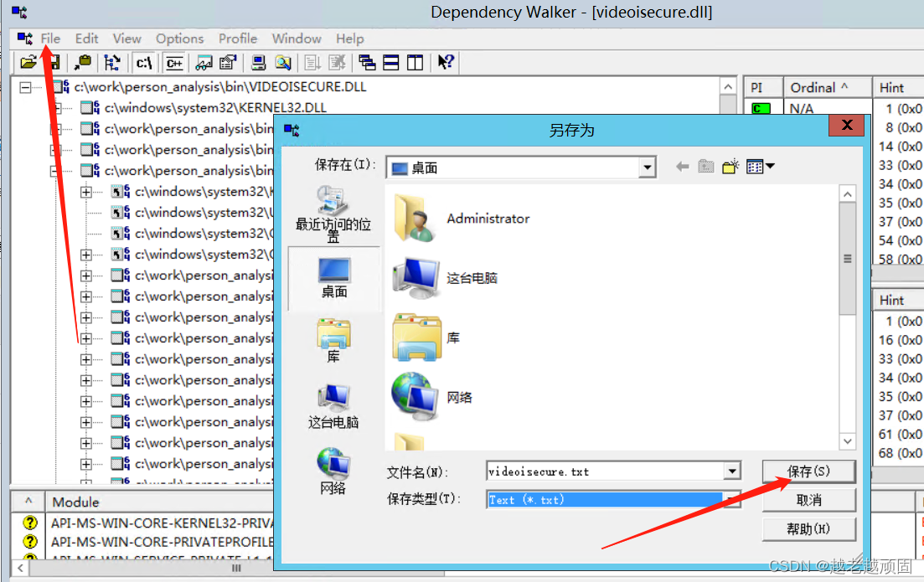924x582 pixels.
Task: Click the 取消 cancel button
Action: coord(808,500)
